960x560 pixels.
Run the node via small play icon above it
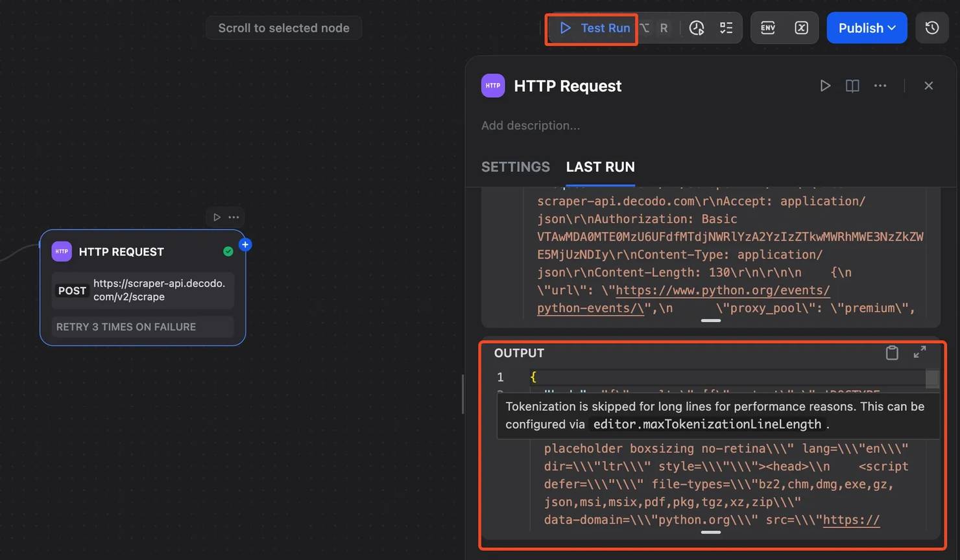(217, 217)
